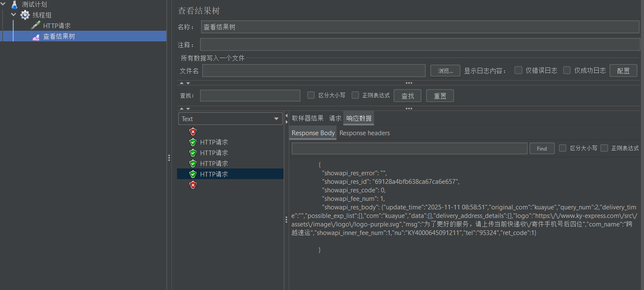Select the first HTTP请求 sample in results list
The width and height of the screenshot is (644, 290).
(214, 142)
